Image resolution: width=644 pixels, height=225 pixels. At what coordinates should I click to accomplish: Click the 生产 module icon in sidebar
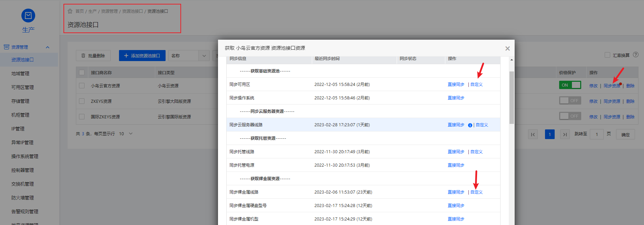click(x=28, y=16)
